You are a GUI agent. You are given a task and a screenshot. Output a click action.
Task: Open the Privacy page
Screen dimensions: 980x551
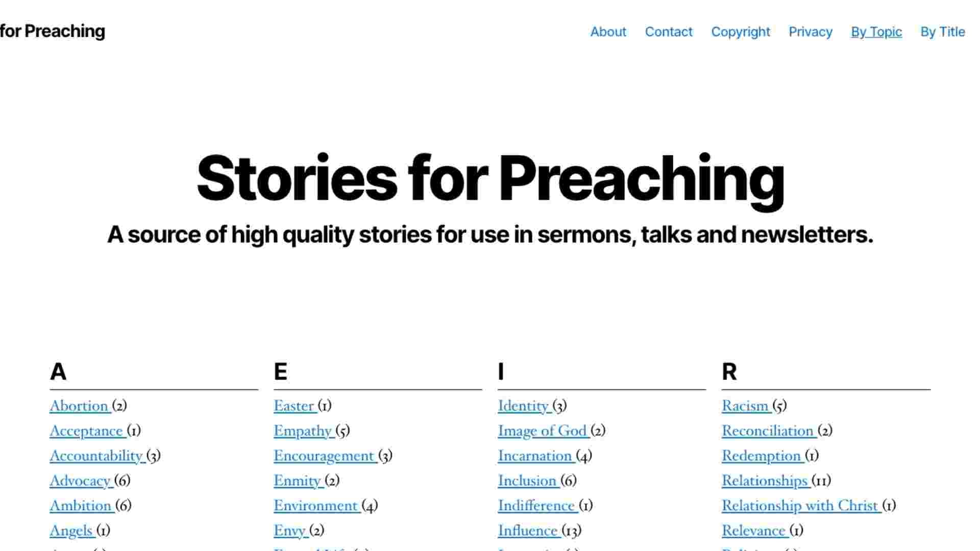tap(811, 32)
